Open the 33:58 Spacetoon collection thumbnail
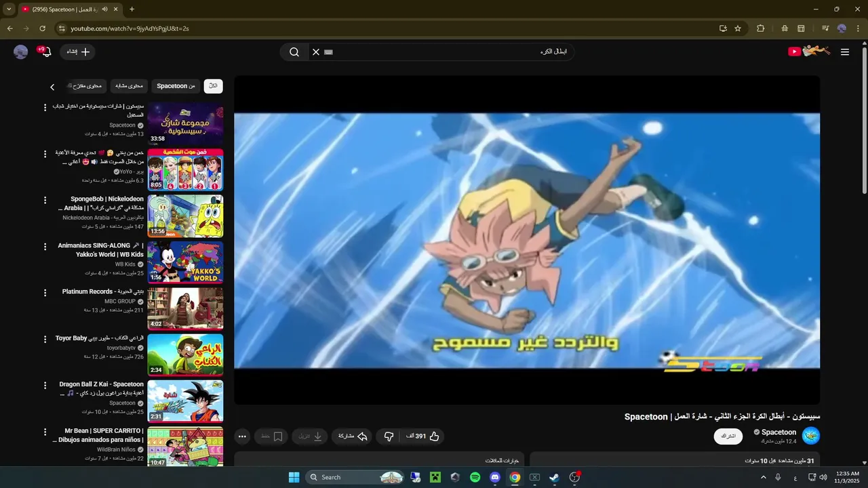 pos(185,123)
